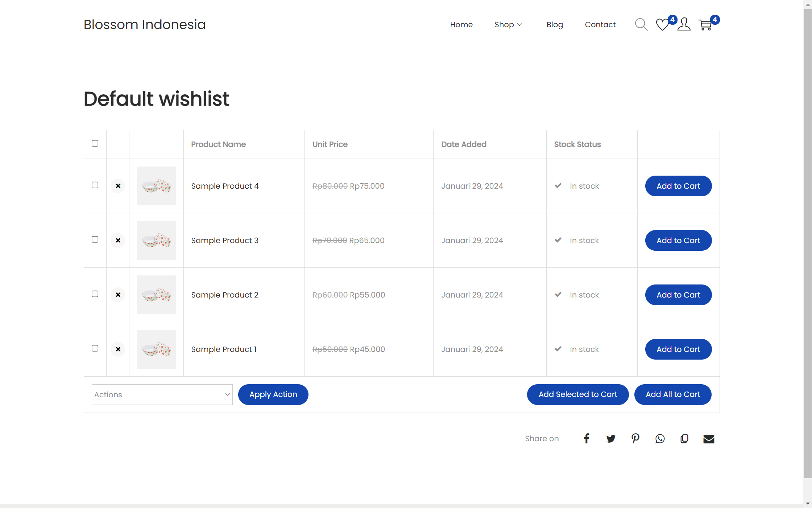Click the Add All to Cart button
This screenshot has height=508, width=812.
tap(672, 394)
